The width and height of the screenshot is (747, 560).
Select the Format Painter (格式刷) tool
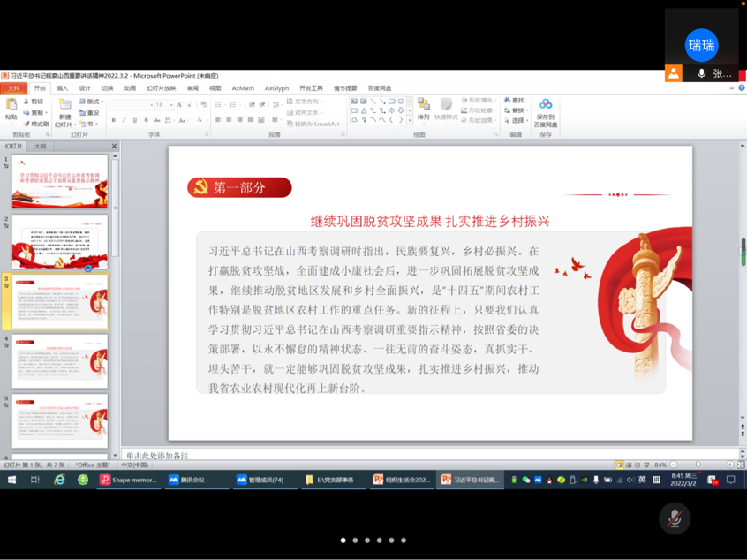pyautogui.click(x=35, y=125)
